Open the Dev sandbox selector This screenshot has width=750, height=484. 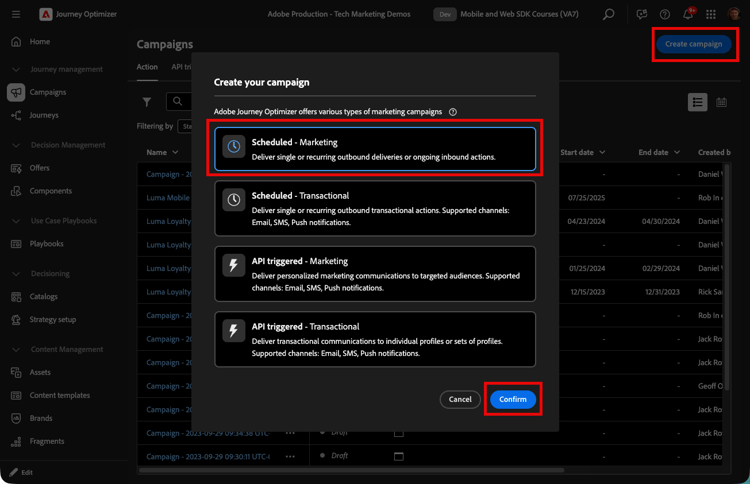[445, 14]
